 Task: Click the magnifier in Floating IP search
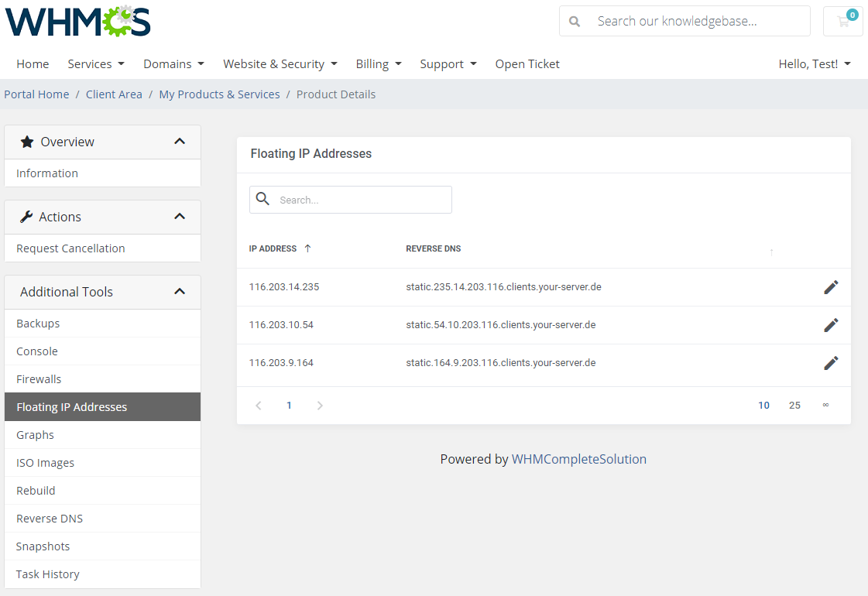tap(263, 199)
